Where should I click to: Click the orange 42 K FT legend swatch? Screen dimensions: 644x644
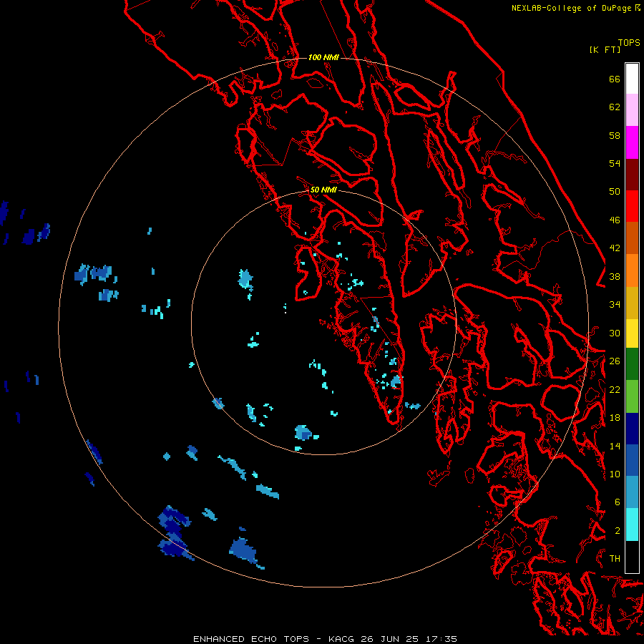[632, 270]
